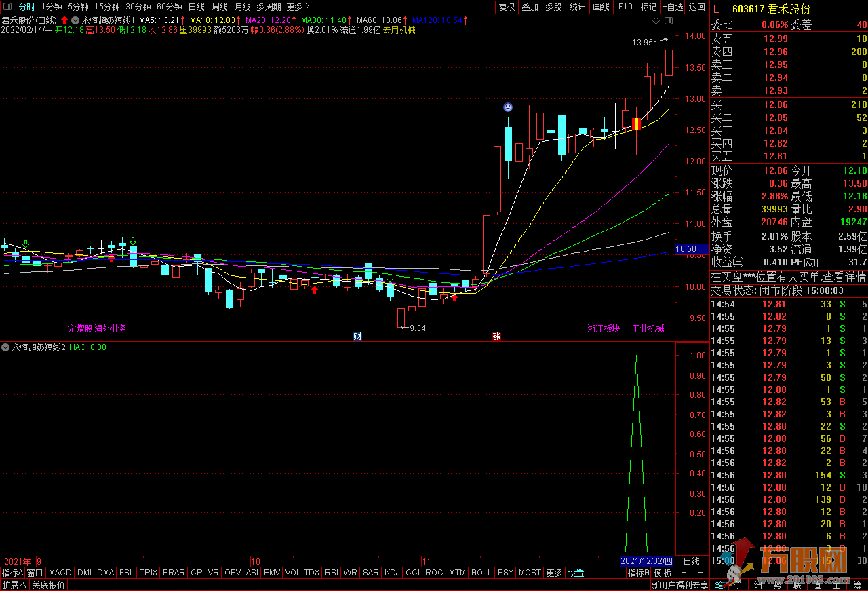Click +自选 to add to watchlist
This screenshot has height=591, width=868.
pyautogui.click(x=673, y=7)
